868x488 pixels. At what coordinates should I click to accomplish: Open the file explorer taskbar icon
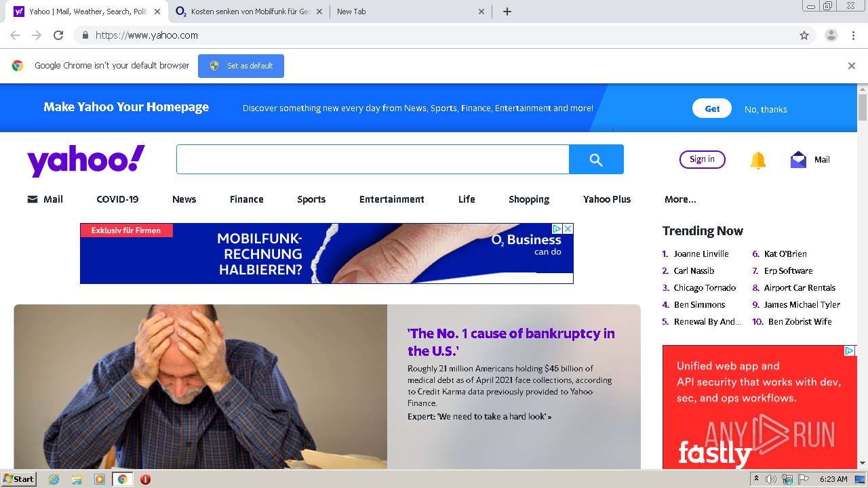[77, 479]
